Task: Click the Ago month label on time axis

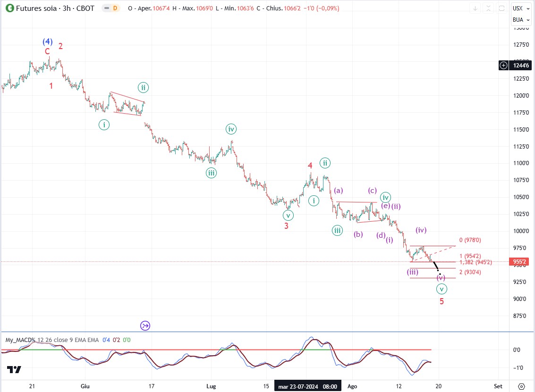Action: (352, 386)
